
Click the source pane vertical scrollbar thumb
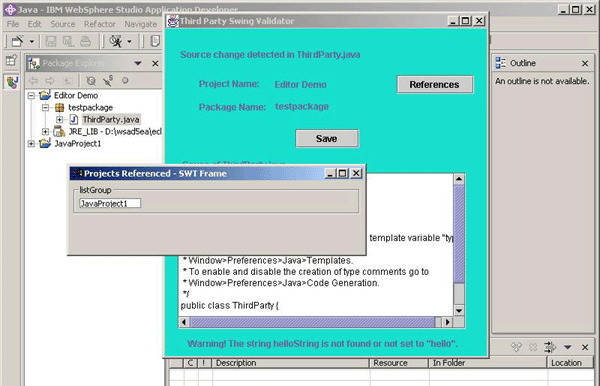point(459,234)
